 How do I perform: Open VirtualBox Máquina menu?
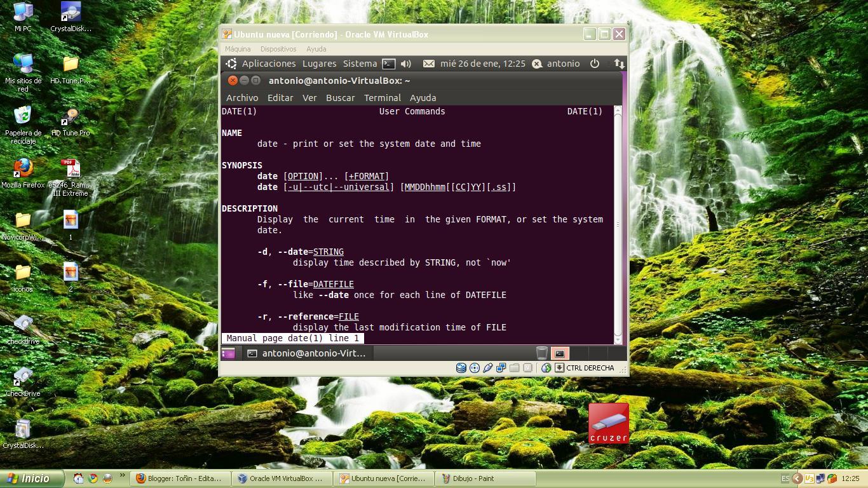(x=238, y=49)
